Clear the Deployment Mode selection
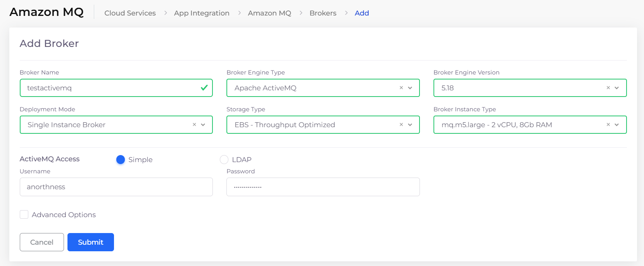This screenshot has height=266, width=644. [194, 125]
